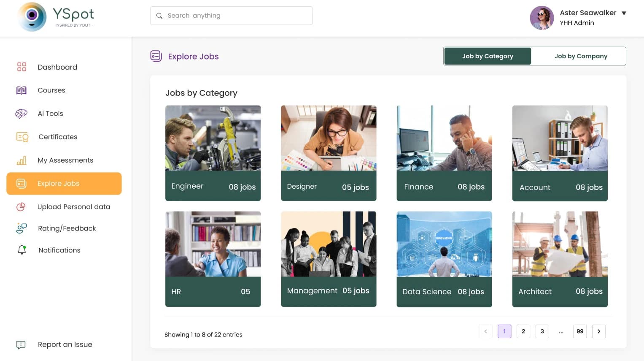This screenshot has width=644, height=361.
Task: Click the Dashboard grid icon in sidebar
Action: pos(22,67)
